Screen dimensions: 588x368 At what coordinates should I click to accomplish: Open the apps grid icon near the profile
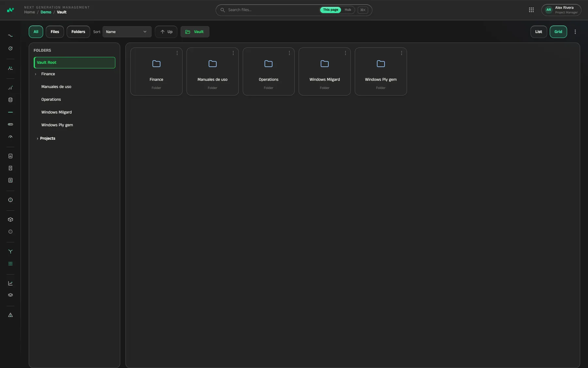click(531, 10)
